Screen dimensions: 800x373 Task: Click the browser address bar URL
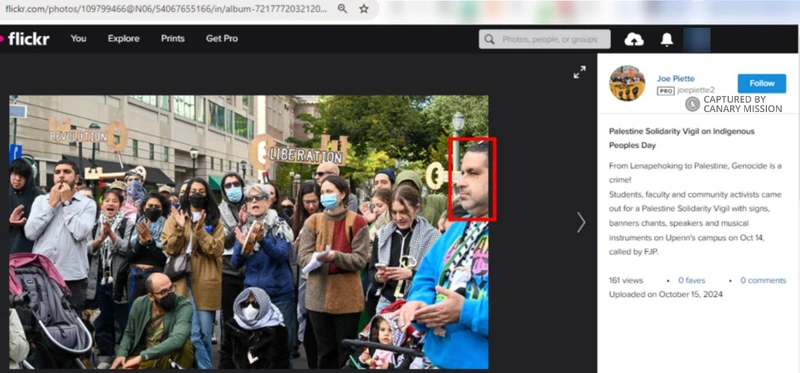166,9
